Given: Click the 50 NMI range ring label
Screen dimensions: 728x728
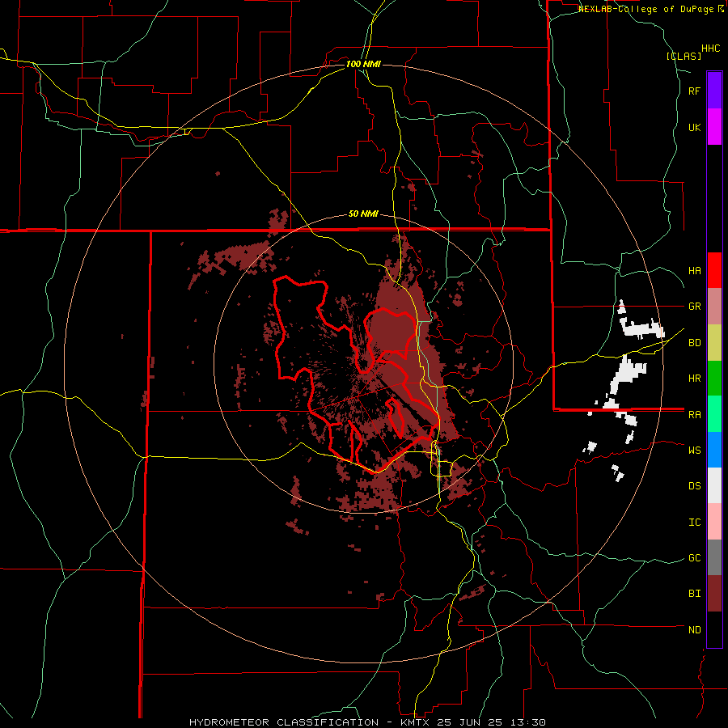Looking at the screenshot, I should (363, 214).
